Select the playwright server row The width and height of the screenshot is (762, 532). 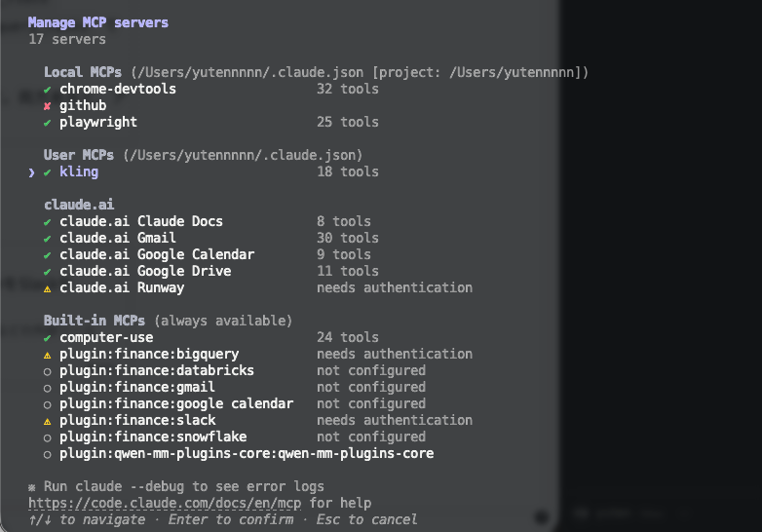pyautogui.click(x=210, y=122)
